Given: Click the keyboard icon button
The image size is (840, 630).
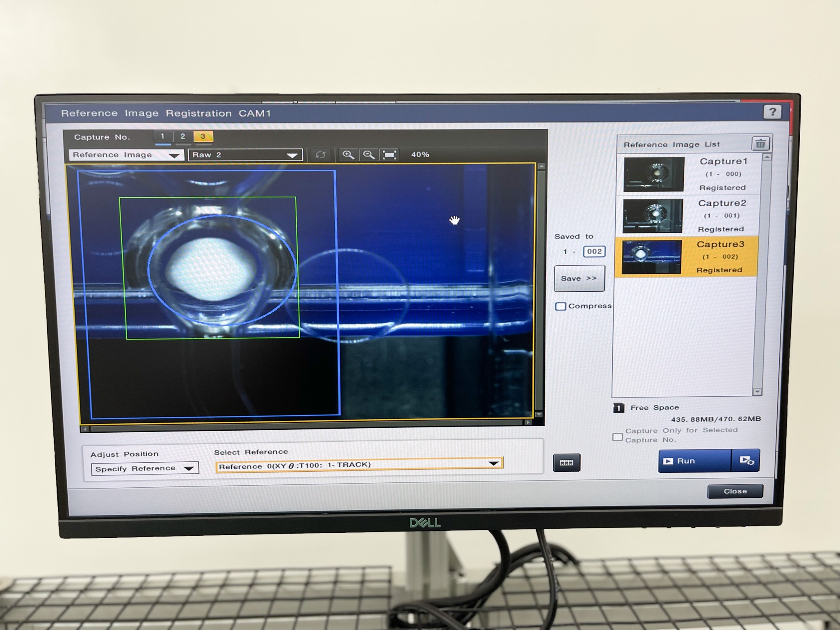Looking at the screenshot, I should pos(566,463).
